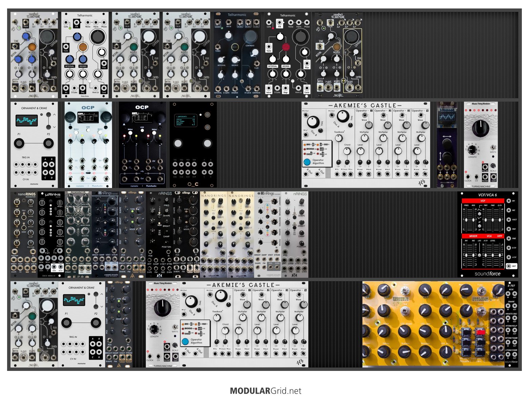532x398 pixels.
Task: Click the blue Operator Algorithm button on upper Akemie's Castle
Action: tap(307, 162)
